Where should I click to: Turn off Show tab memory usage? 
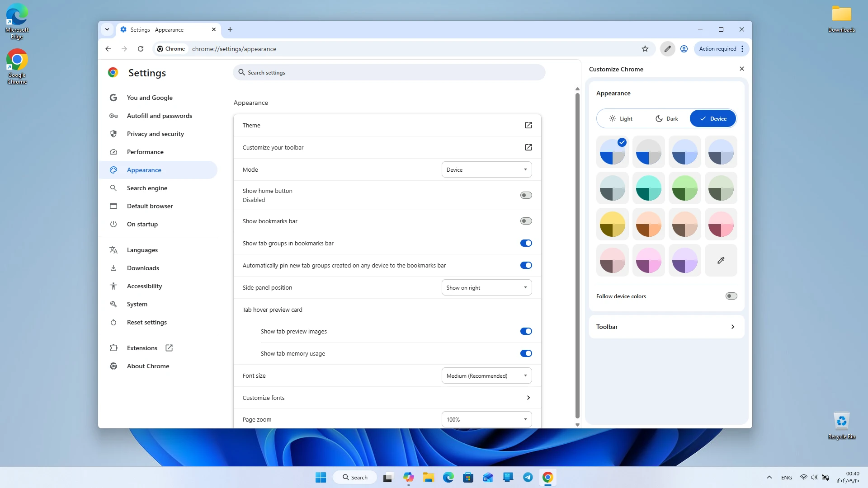pyautogui.click(x=526, y=353)
